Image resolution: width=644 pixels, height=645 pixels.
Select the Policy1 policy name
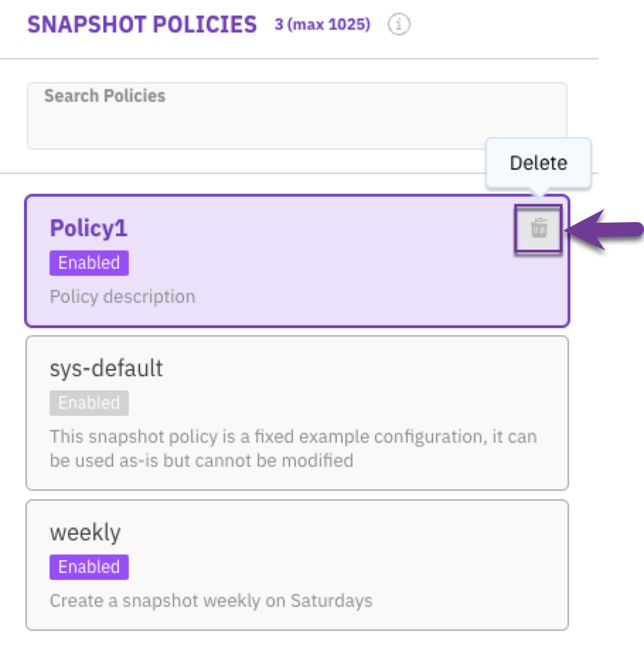88,228
